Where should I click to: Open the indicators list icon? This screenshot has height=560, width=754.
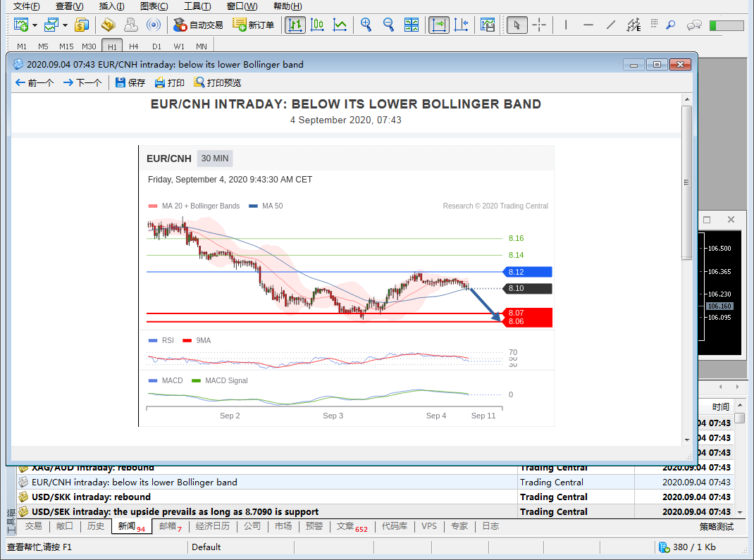pos(488,25)
